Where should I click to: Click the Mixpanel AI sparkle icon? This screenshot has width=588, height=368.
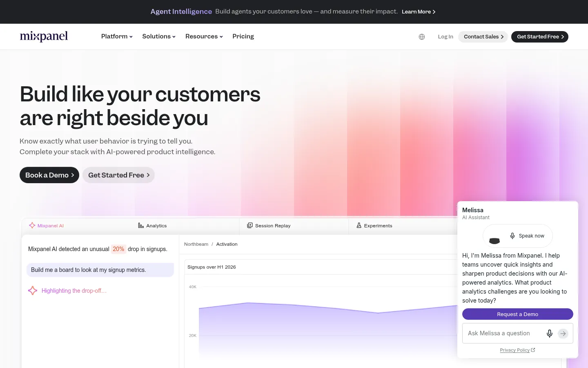(x=32, y=225)
